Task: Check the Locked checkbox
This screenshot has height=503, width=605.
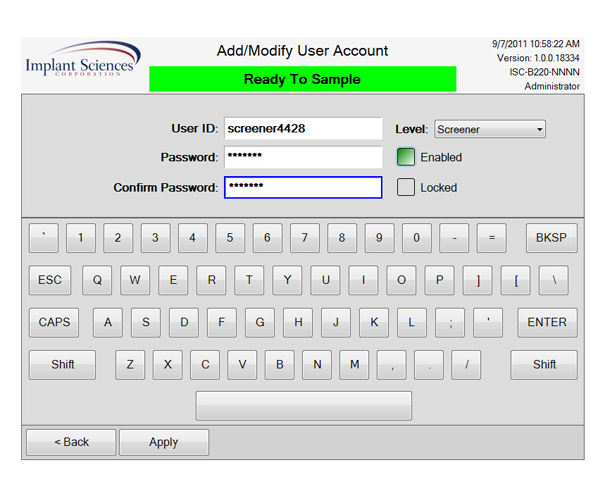Action: point(406,187)
